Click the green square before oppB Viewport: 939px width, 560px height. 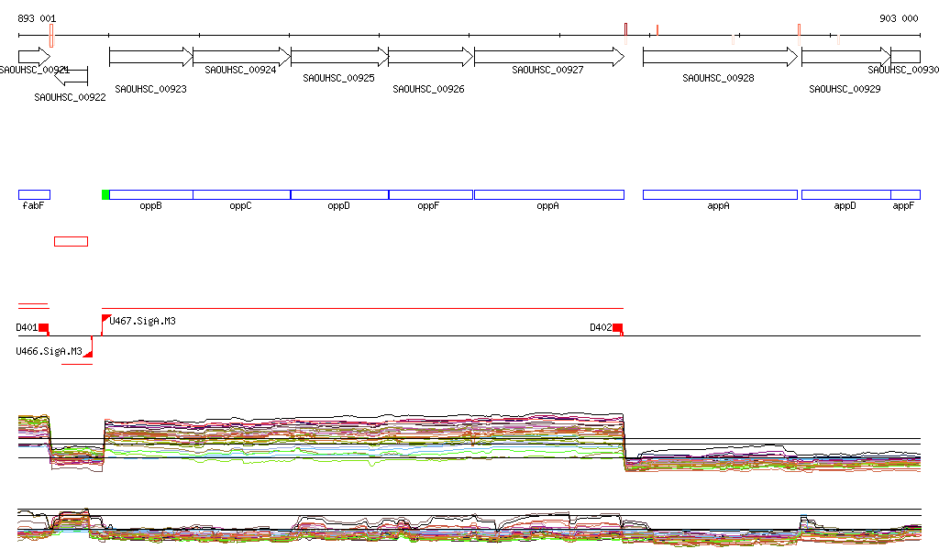pos(105,194)
